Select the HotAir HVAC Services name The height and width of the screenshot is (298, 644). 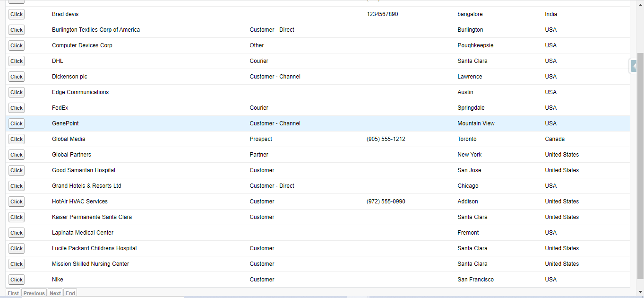(x=80, y=202)
